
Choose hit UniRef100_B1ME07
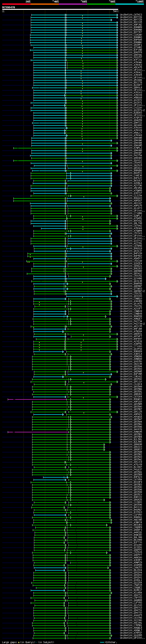tap(131, 590)
